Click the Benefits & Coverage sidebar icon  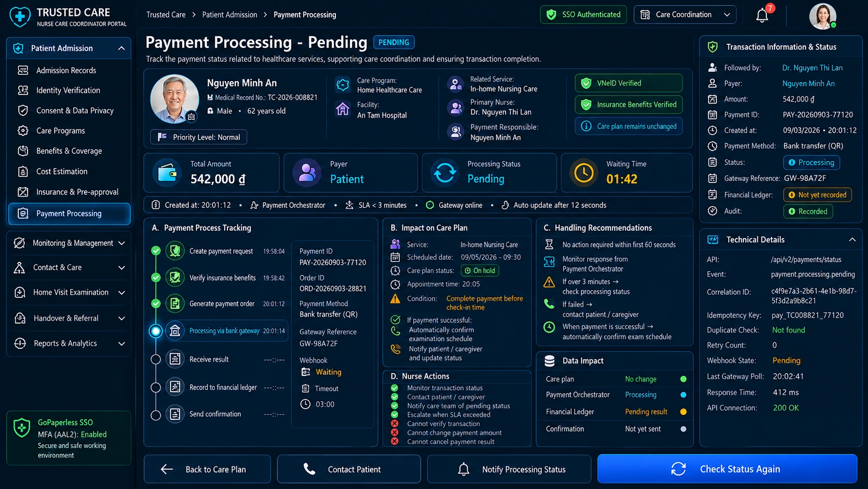pyautogui.click(x=23, y=151)
